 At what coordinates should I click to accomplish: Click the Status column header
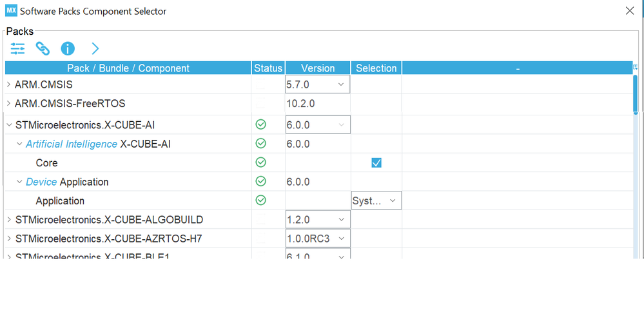point(268,68)
